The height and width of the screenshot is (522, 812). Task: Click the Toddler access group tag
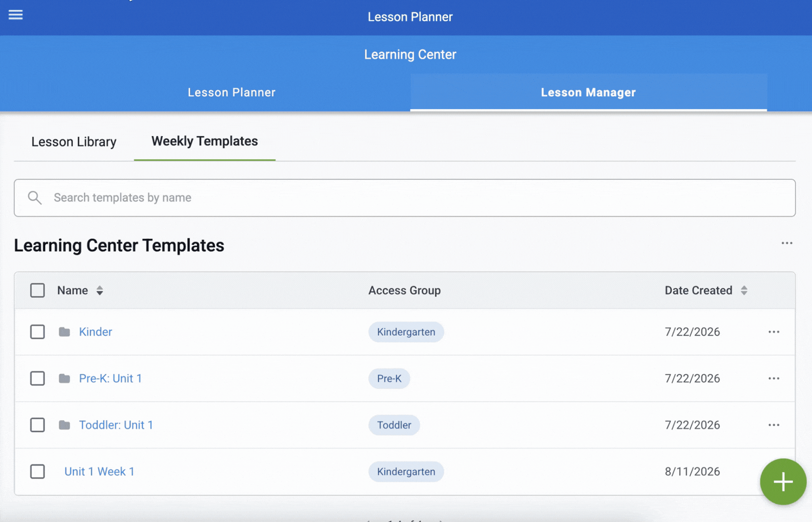click(394, 425)
